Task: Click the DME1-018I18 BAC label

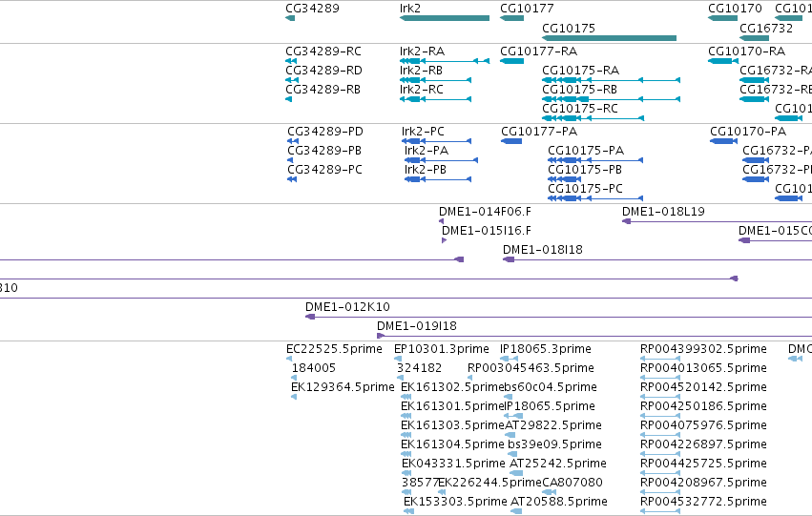Action: (x=543, y=250)
